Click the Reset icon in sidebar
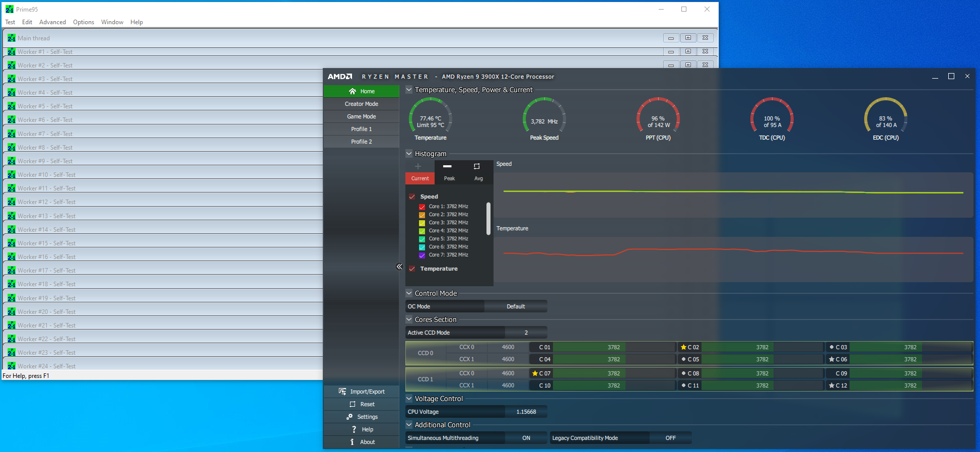 tap(353, 404)
